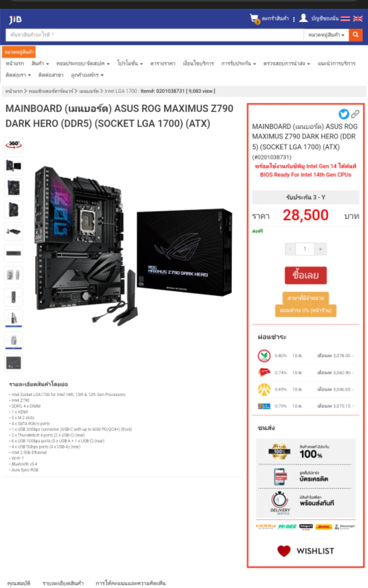Expand the โปรโมชั่น menu dropdown
The image size is (368, 588).
[x=130, y=63]
